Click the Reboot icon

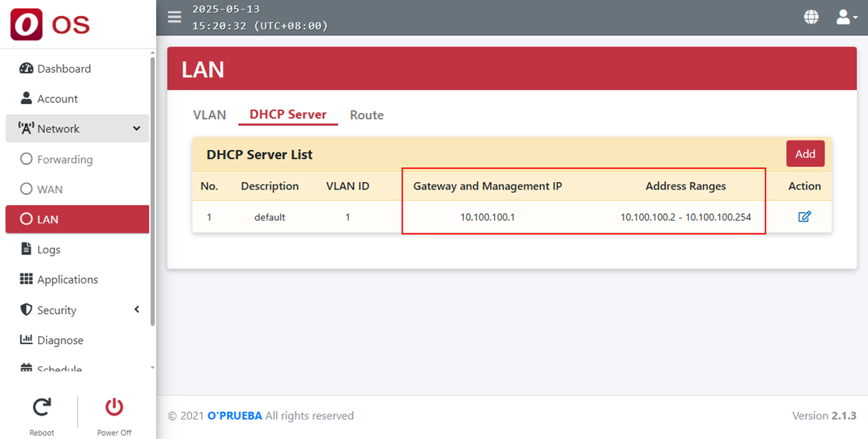tap(42, 408)
